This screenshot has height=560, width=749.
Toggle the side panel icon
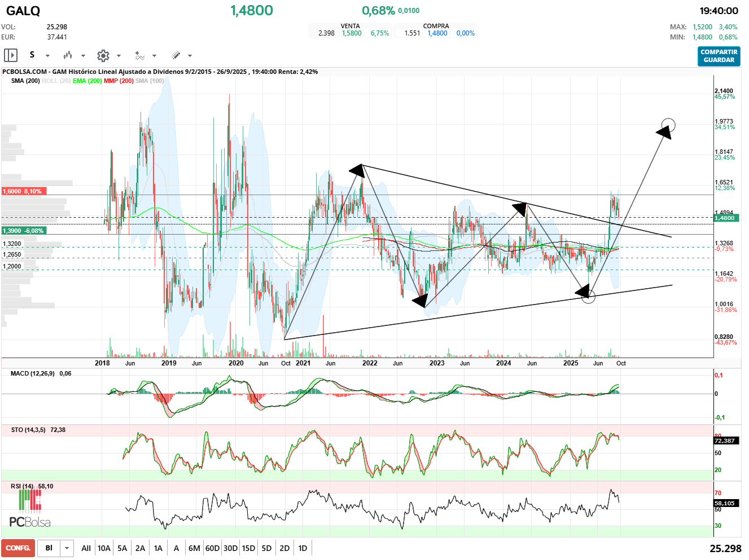pyautogui.click(x=11, y=55)
